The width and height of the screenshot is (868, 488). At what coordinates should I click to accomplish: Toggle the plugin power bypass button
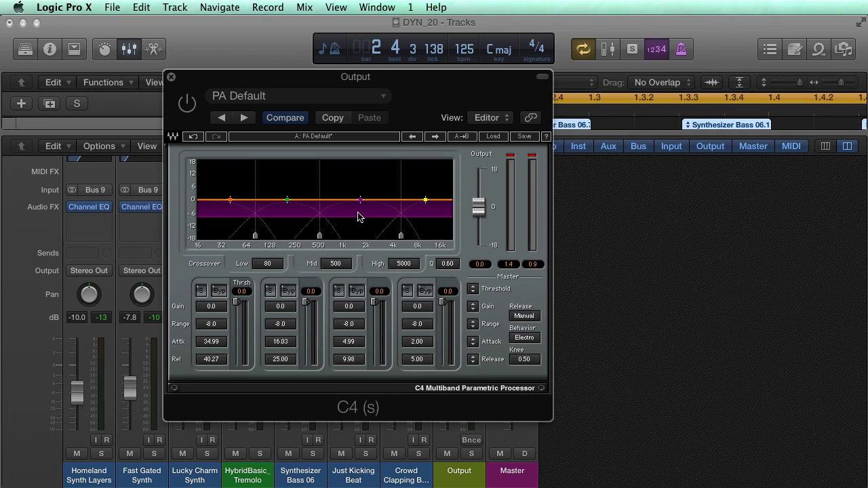point(186,103)
